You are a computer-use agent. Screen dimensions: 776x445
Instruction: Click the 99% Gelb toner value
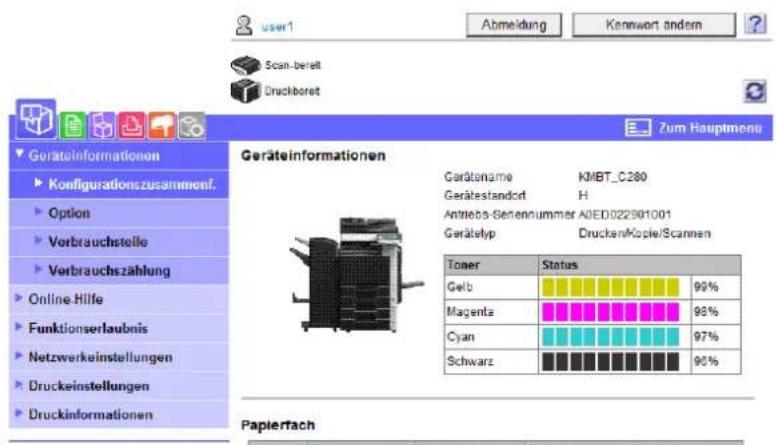[706, 287]
